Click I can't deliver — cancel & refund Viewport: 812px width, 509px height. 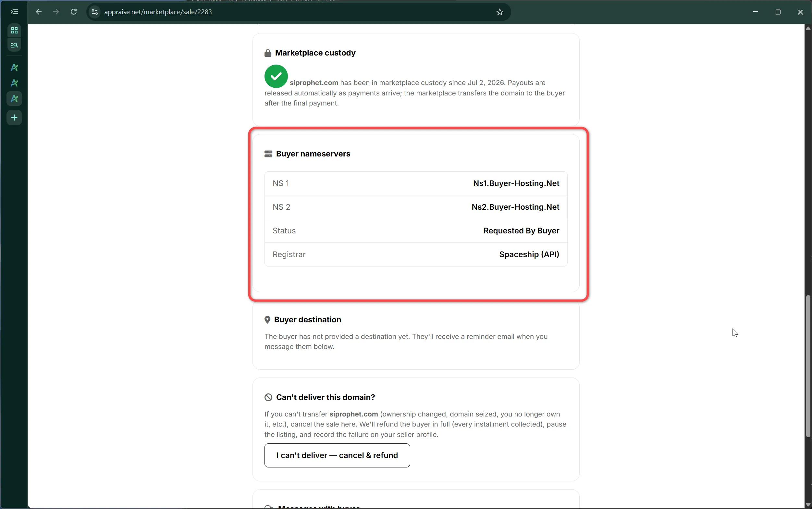(337, 455)
